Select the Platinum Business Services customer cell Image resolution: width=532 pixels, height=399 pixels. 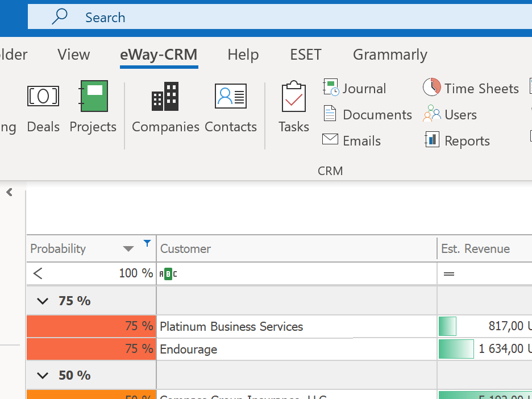(297, 326)
